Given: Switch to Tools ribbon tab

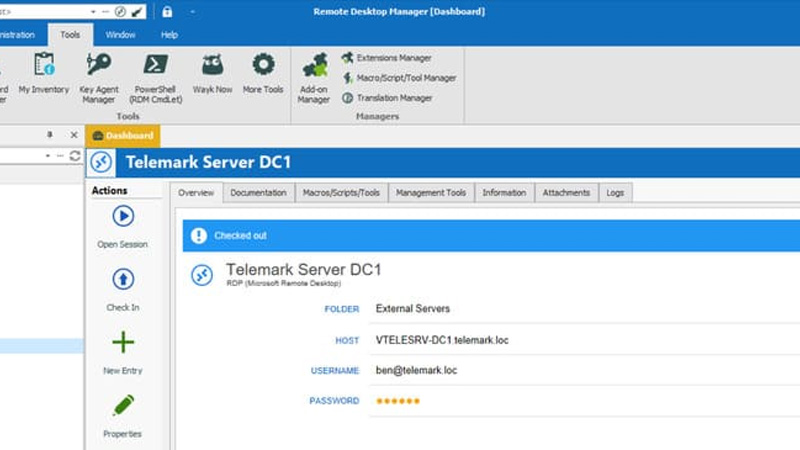Looking at the screenshot, I should point(70,35).
